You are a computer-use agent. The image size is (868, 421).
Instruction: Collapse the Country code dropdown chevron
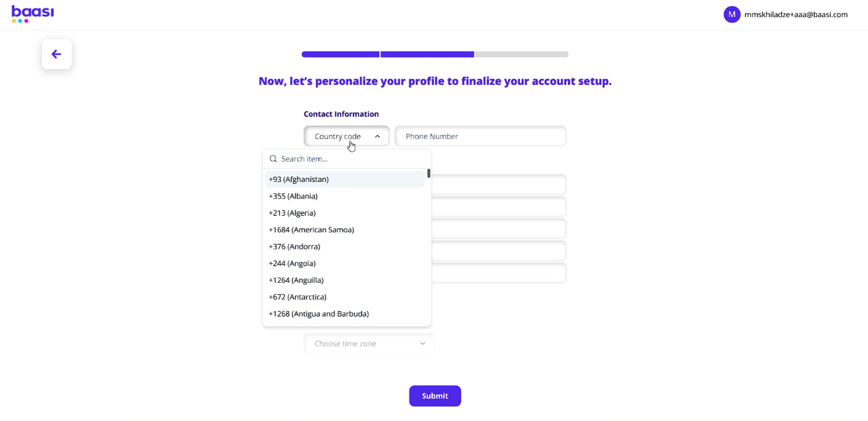coord(377,136)
